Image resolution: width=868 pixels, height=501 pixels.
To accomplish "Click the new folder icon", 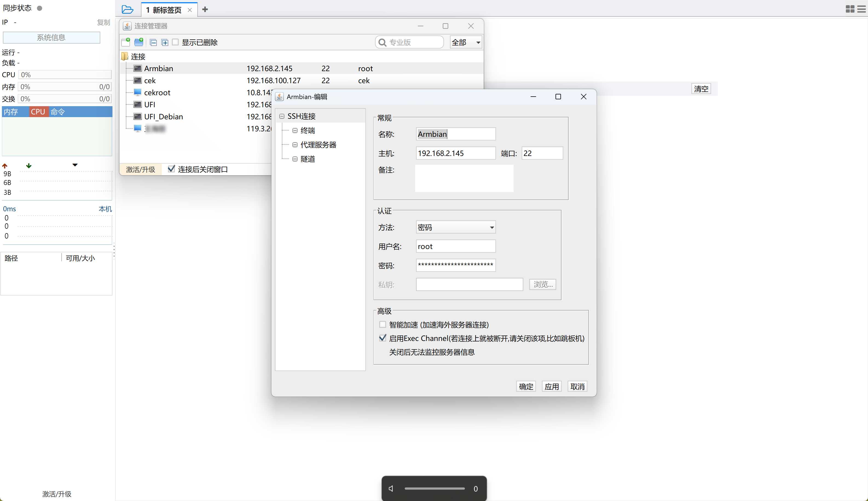I will point(139,42).
